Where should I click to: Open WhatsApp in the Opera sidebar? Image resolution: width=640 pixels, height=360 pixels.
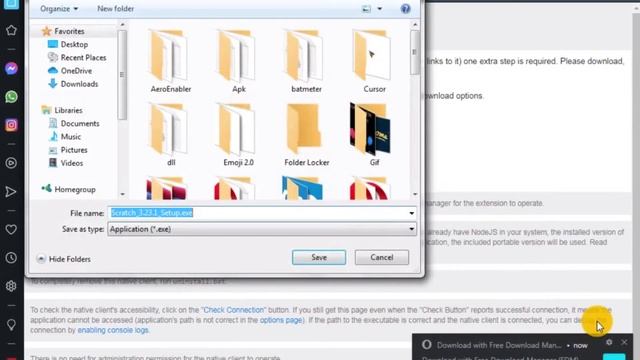(x=11, y=97)
